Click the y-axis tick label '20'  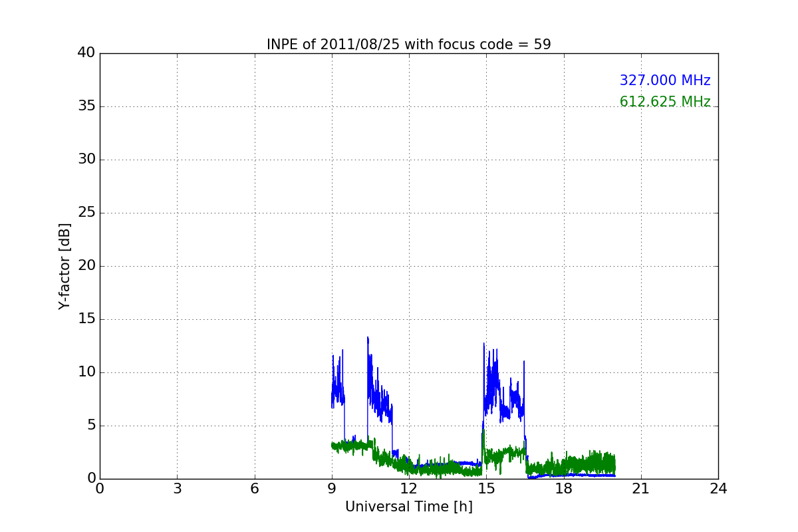tap(86, 266)
